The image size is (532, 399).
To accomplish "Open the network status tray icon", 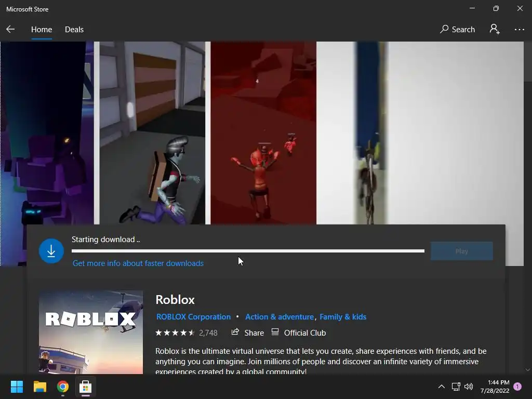I will click(x=456, y=387).
